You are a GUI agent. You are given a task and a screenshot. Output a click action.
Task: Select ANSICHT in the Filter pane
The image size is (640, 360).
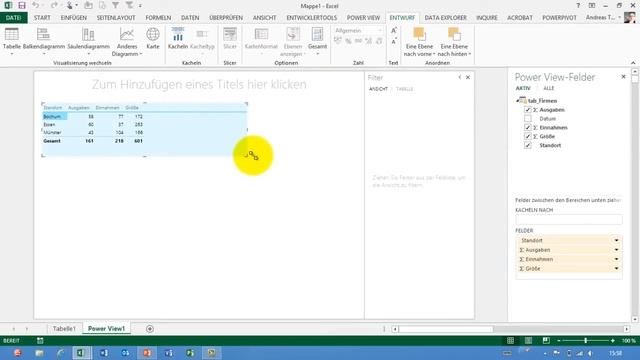[378, 89]
